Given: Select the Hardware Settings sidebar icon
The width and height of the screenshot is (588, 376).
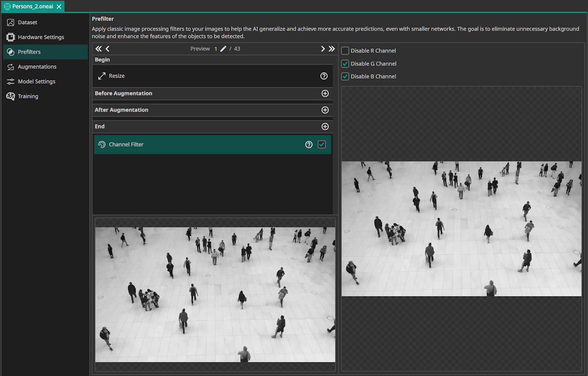Looking at the screenshot, I should click(x=9, y=37).
